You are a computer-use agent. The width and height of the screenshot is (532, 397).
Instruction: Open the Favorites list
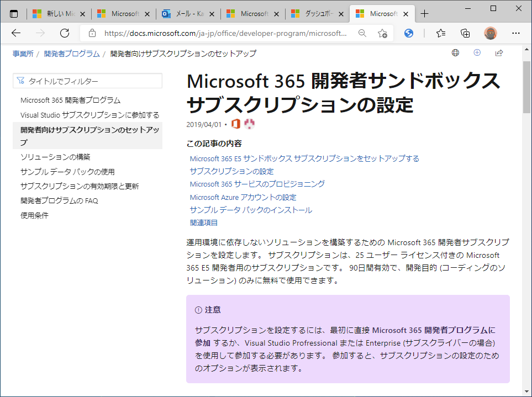click(441, 33)
